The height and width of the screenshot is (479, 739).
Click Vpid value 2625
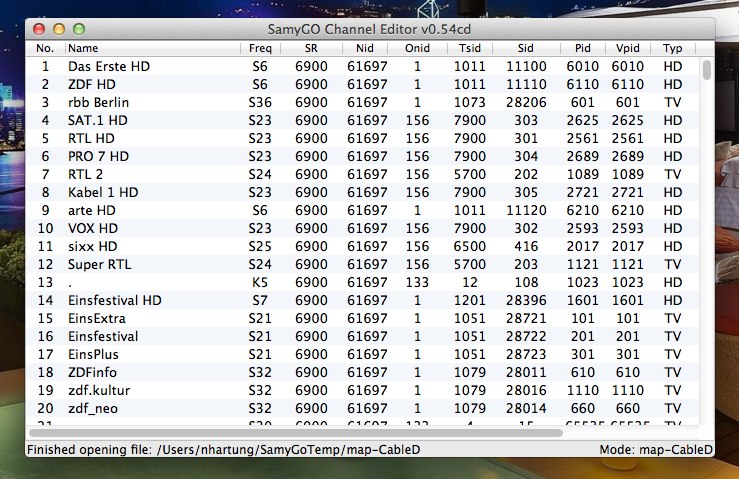click(628, 120)
